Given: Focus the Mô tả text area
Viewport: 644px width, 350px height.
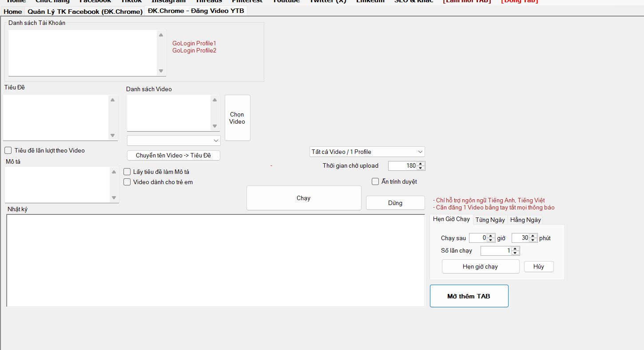Looking at the screenshot, I should point(57,185).
